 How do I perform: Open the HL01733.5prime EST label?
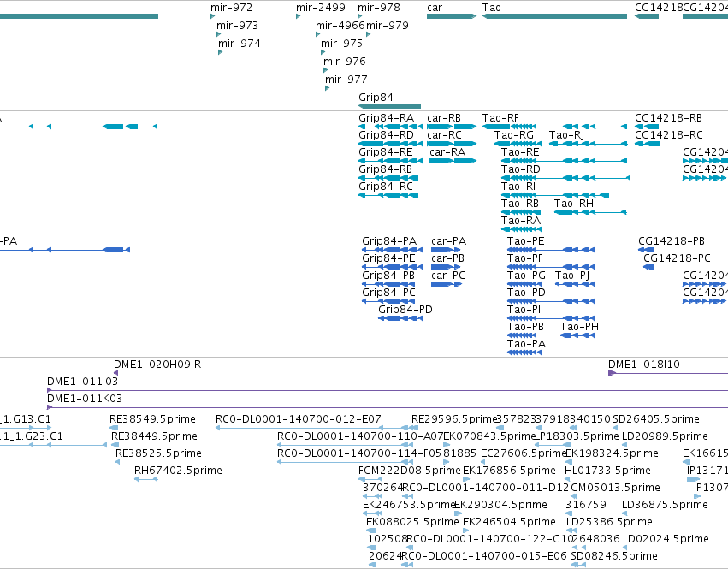click(x=607, y=471)
